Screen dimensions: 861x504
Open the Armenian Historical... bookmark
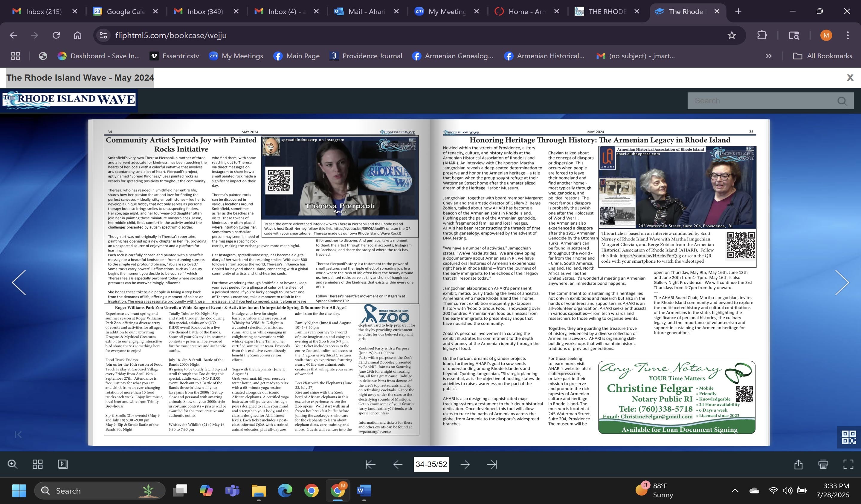[x=544, y=56]
